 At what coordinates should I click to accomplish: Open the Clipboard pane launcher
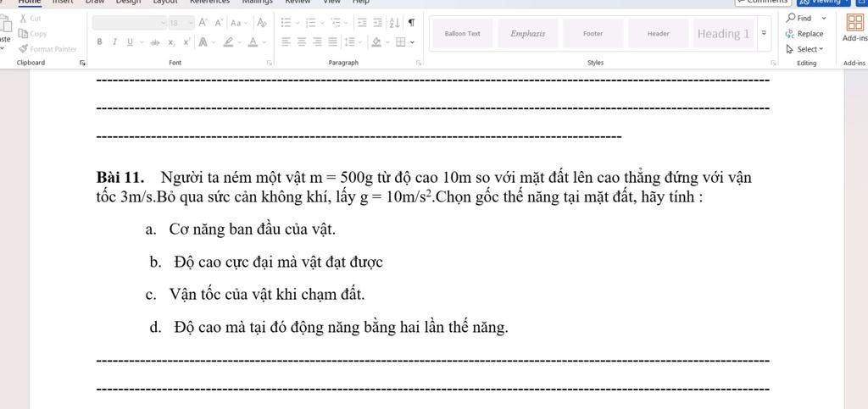click(82, 63)
